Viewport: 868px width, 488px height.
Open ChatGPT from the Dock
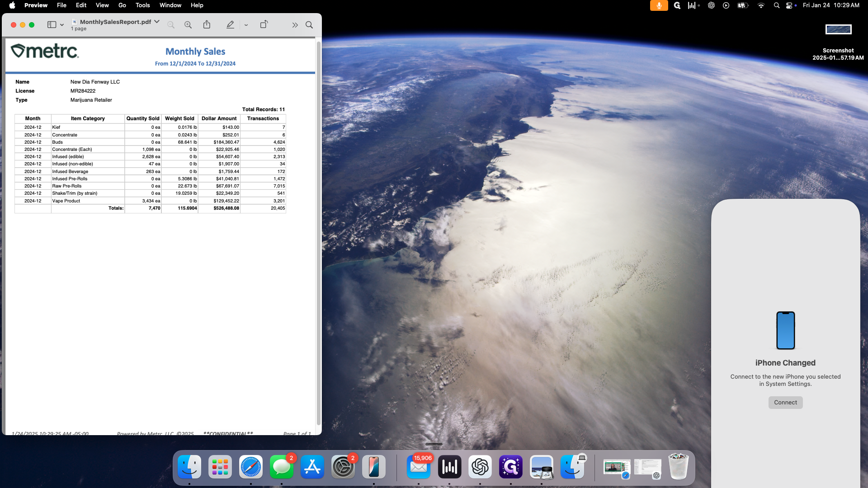[480, 467]
